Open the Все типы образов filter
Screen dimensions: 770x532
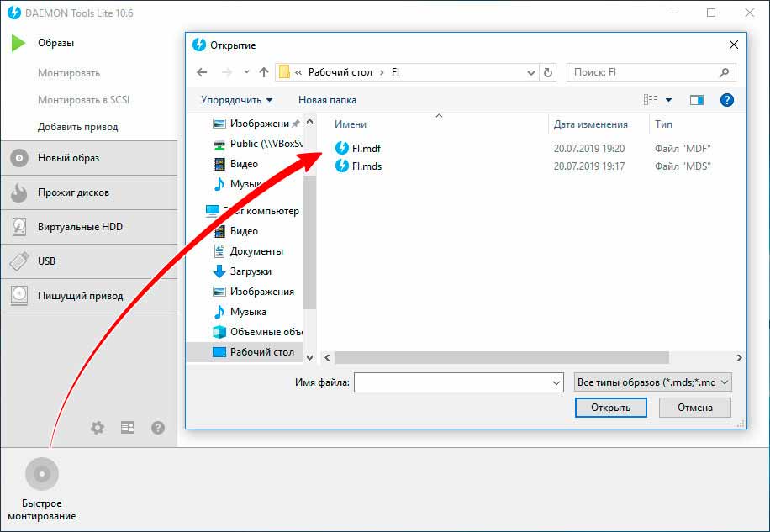click(x=652, y=382)
